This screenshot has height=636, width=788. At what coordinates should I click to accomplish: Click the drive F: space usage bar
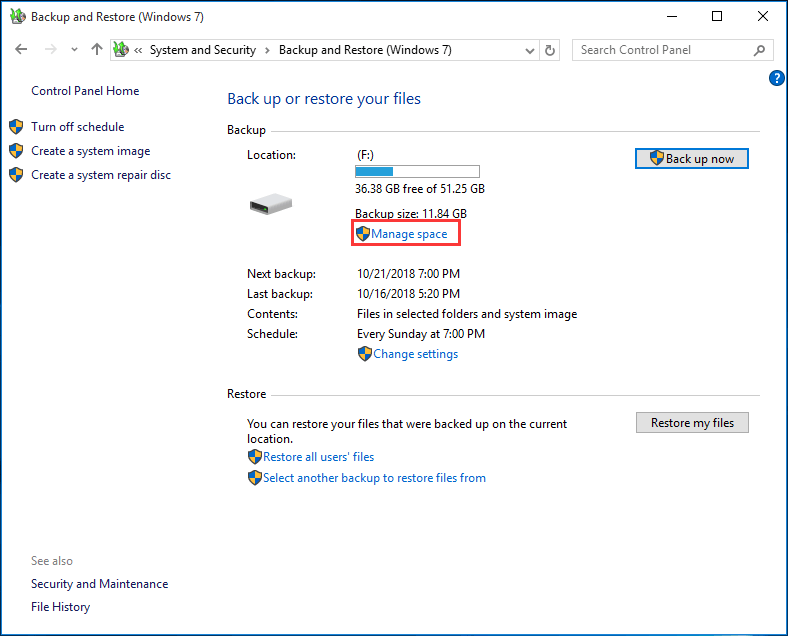417,172
